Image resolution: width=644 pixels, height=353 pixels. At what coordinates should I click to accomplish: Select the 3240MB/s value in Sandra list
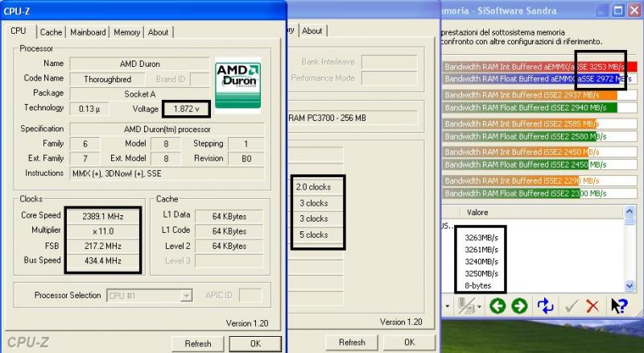point(481,261)
